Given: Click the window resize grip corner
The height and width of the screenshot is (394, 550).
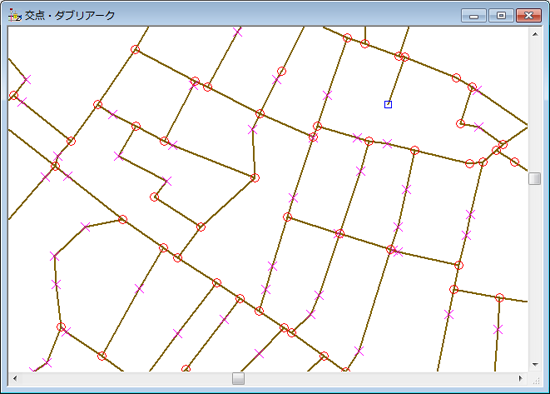Looking at the screenshot, I should click(535, 380).
